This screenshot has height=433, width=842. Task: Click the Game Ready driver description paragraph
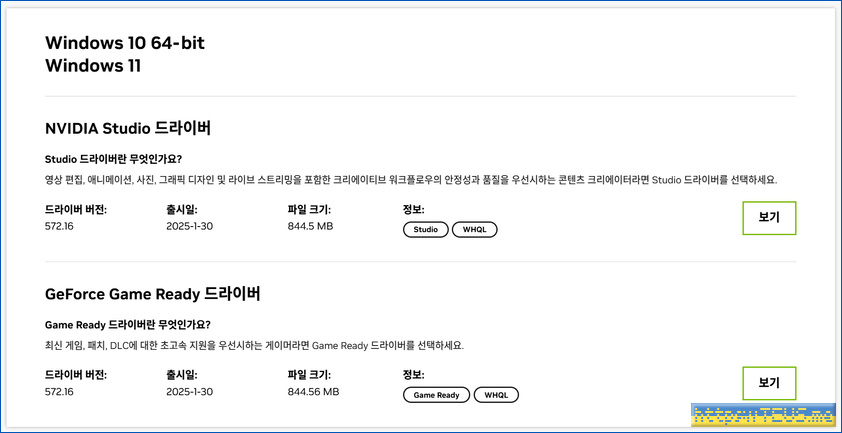click(255, 346)
